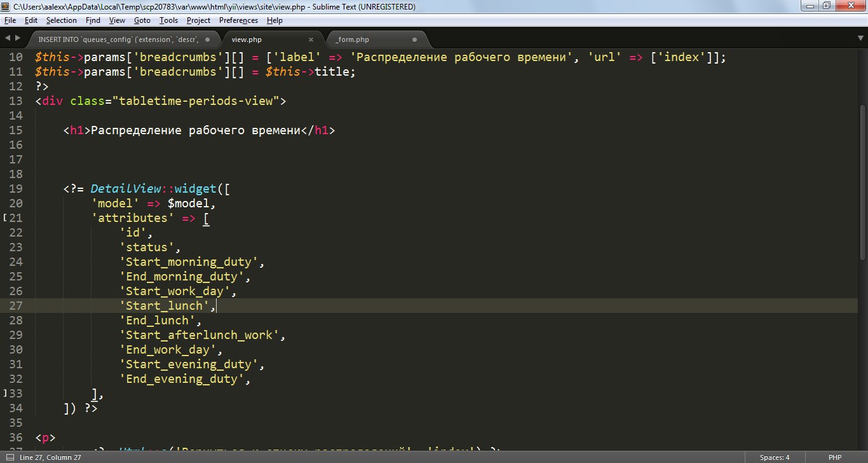Open the Help menu

tap(275, 20)
